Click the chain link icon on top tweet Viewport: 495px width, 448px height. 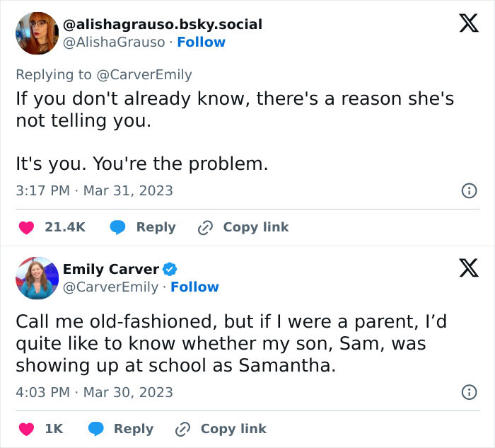(205, 227)
